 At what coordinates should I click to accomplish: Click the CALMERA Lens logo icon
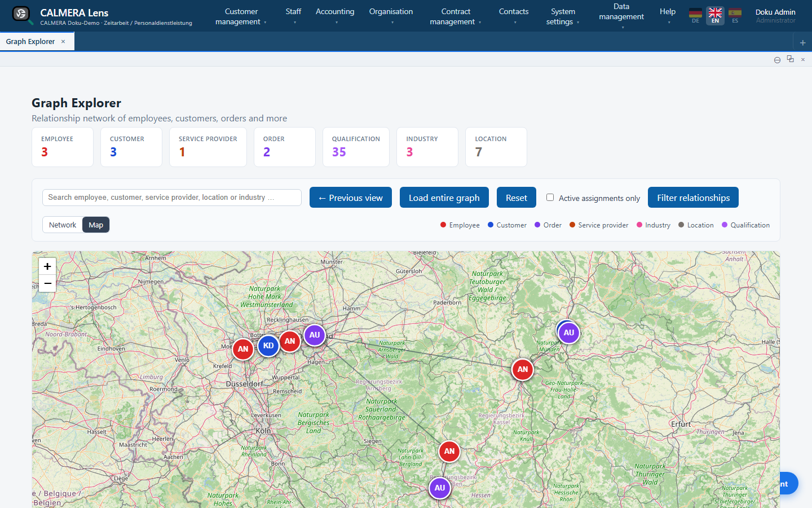click(x=21, y=14)
